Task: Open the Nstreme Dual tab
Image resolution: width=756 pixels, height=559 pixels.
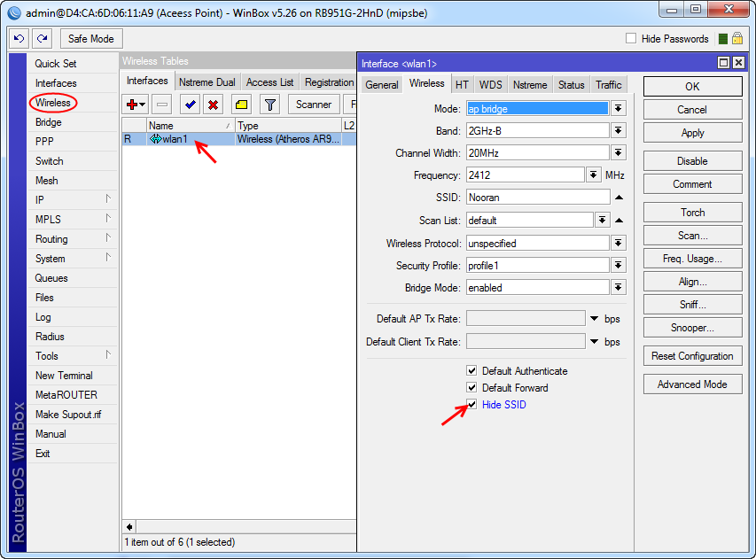Action: (207, 82)
